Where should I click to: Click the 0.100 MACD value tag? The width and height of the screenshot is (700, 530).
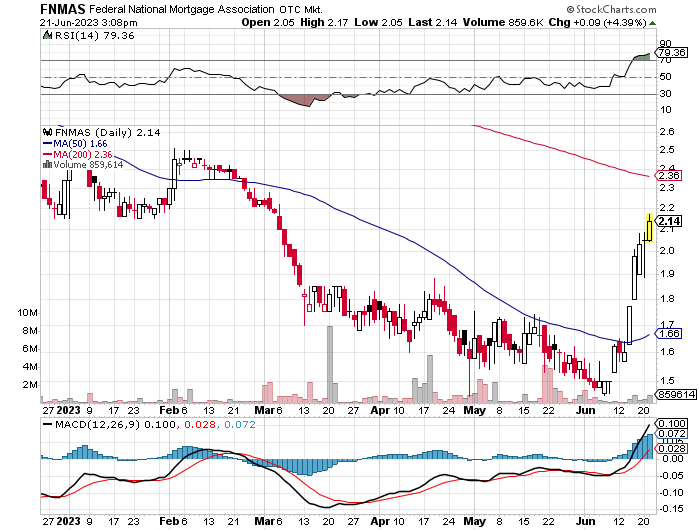(x=671, y=423)
